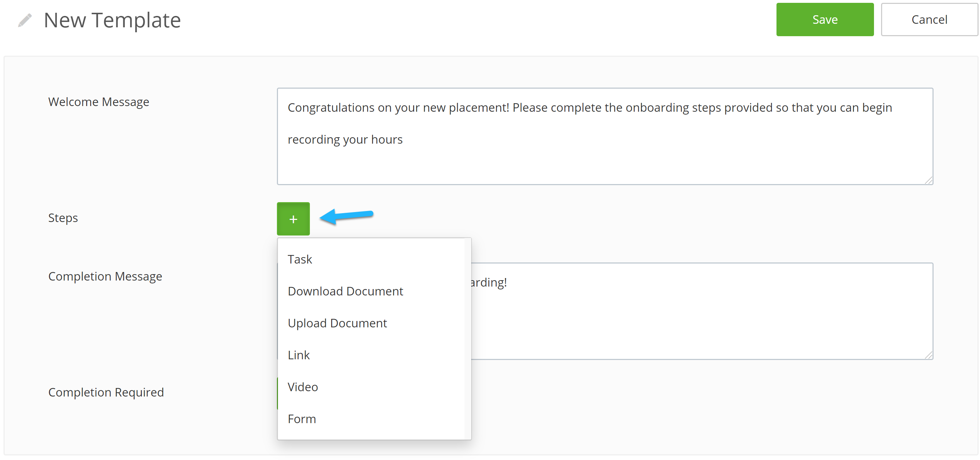Select Form from the steps menu
Screen dimensions: 980x460
pos(371,419)
